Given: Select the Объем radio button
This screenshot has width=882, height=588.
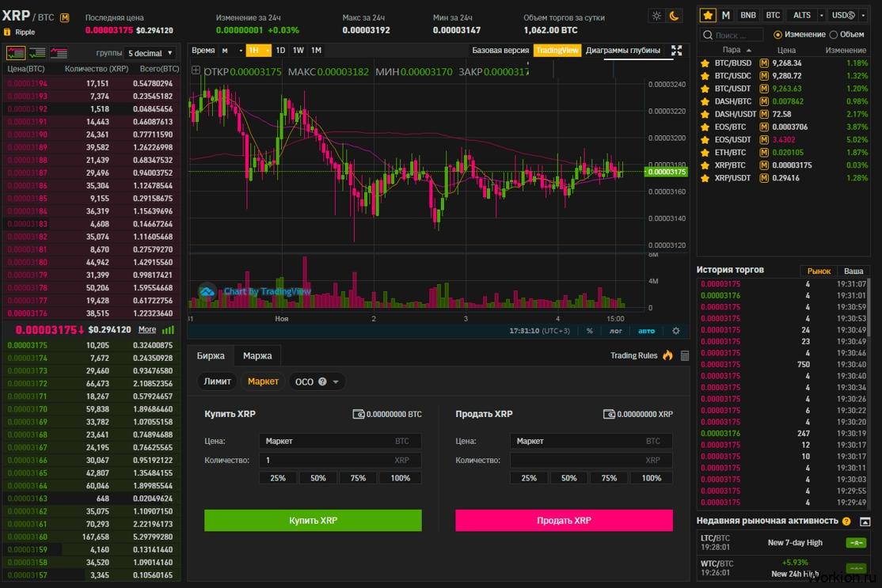Looking at the screenshot, I should click(834, 35).
